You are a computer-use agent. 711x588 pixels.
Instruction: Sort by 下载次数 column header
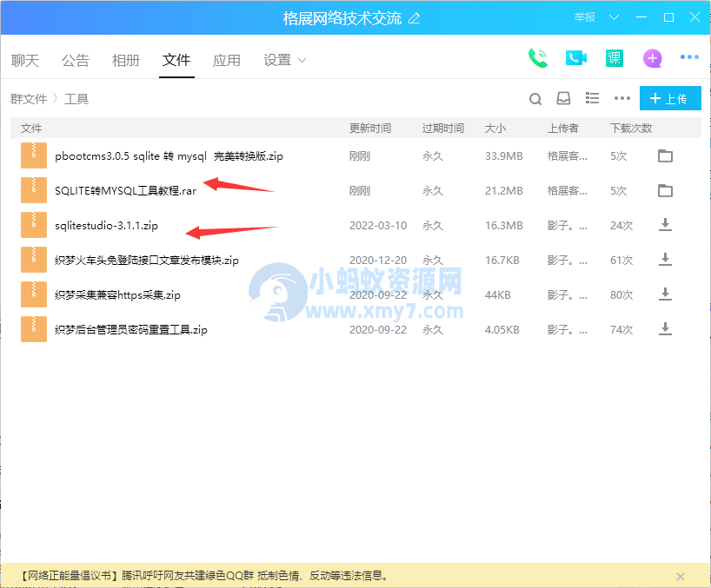pyautogui.click(x=631, y=129)
